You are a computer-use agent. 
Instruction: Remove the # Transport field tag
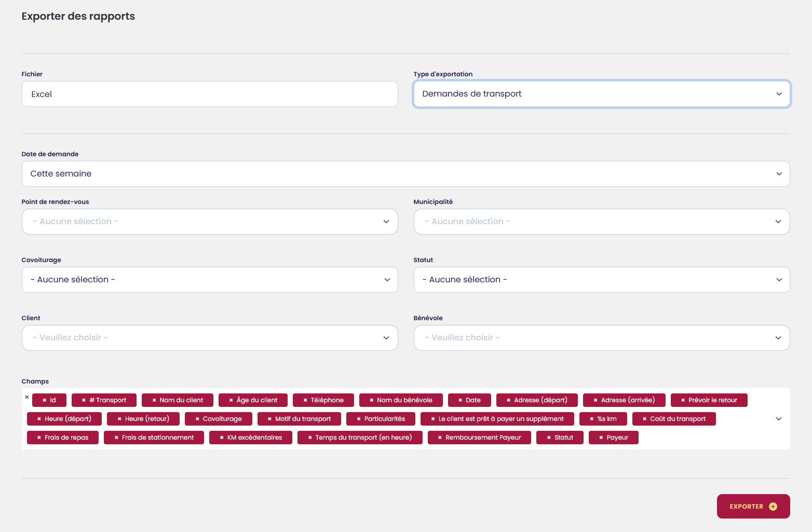[84, 400]
